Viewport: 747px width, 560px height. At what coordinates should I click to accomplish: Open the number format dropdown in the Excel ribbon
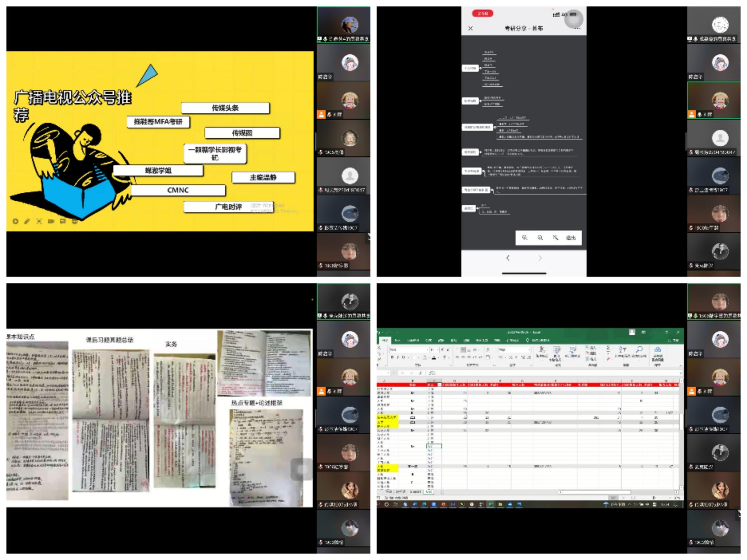tap(530, 350)
